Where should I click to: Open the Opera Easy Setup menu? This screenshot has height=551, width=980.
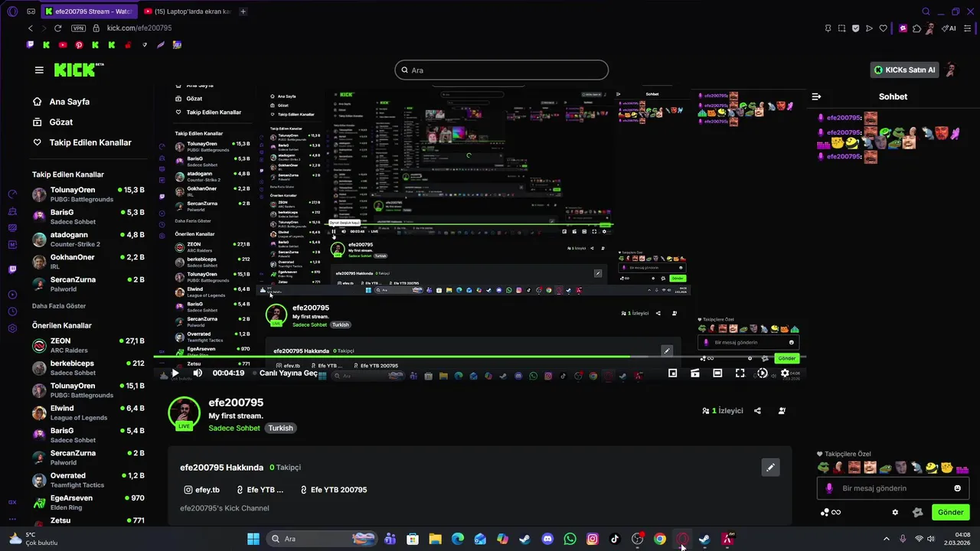click(966, 28)
